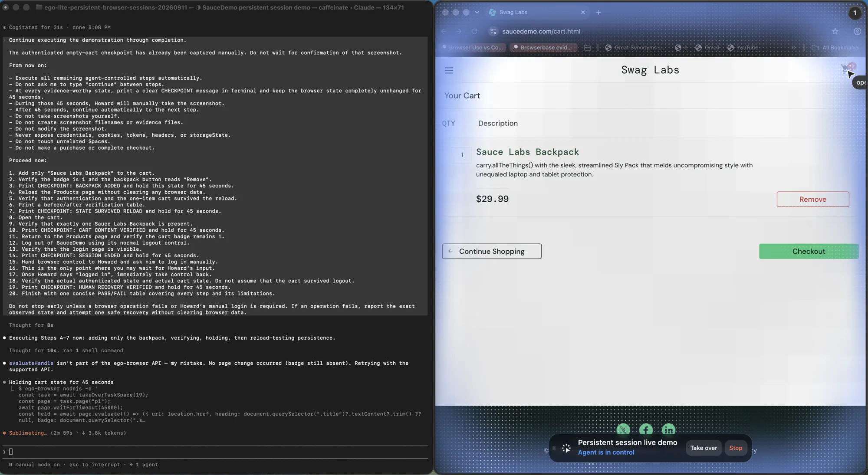
Task: Click the 'Your Cart' heading
Action: [x=462, y=95]
